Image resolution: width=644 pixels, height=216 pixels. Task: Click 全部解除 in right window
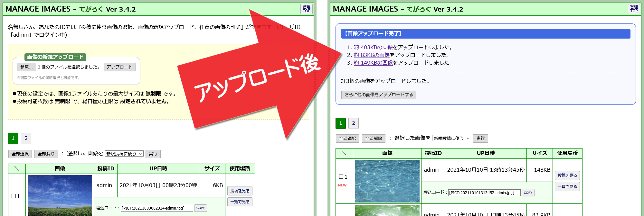tap(374, 138)
